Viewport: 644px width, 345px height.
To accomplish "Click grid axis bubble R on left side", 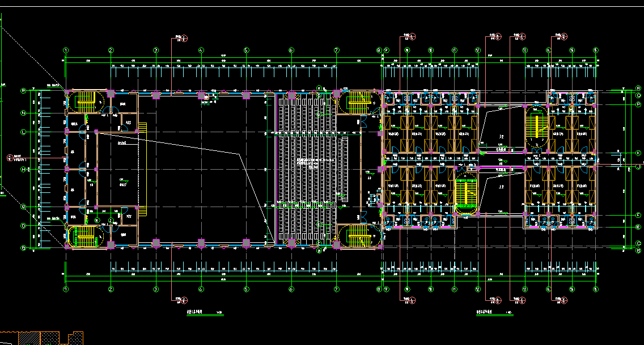I will click(24, 91).
